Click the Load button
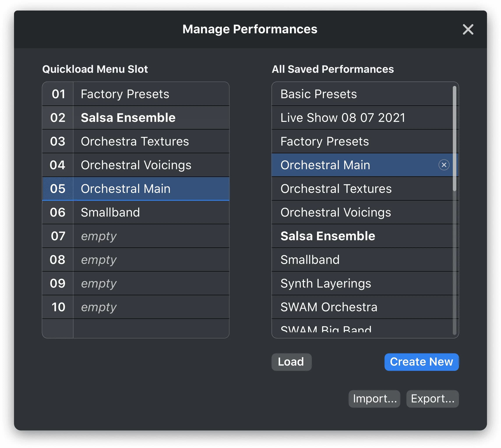 tap(291, 362)
